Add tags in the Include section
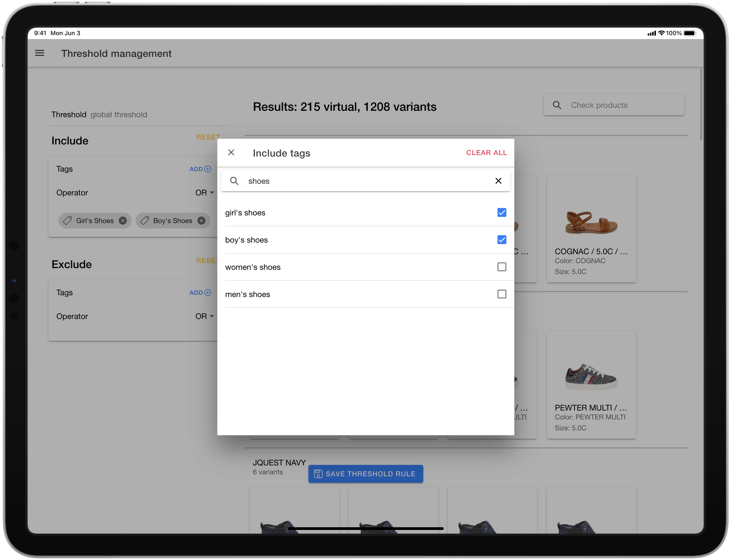 tap(200, 169)
